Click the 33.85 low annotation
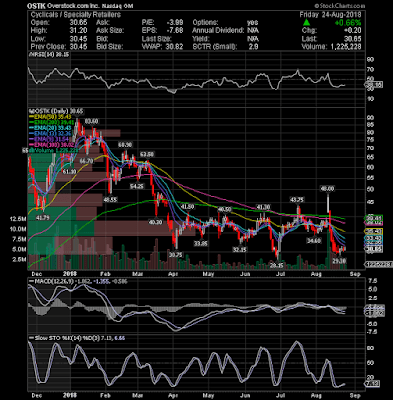The width and height of the screenshot is (393, 400). 201,244
